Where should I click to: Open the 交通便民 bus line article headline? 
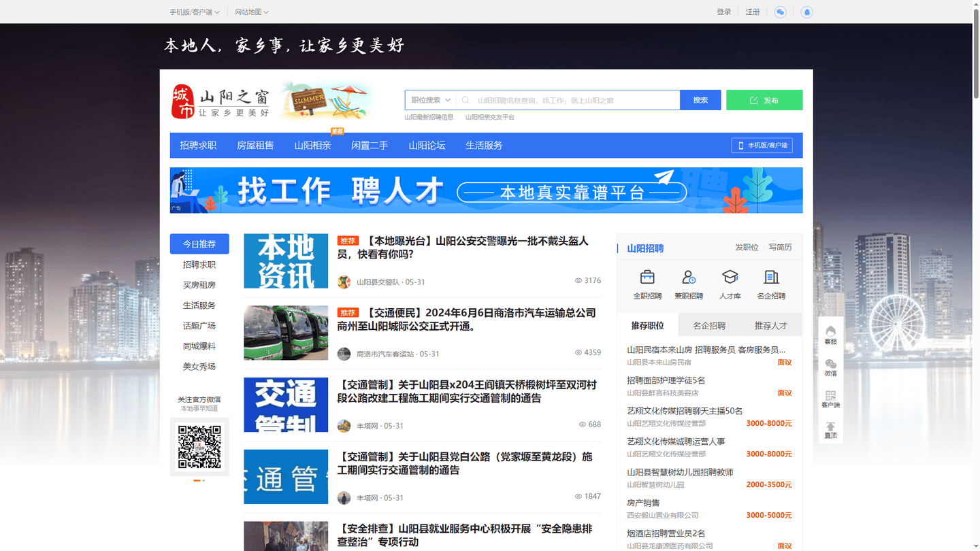click(466, 320)
